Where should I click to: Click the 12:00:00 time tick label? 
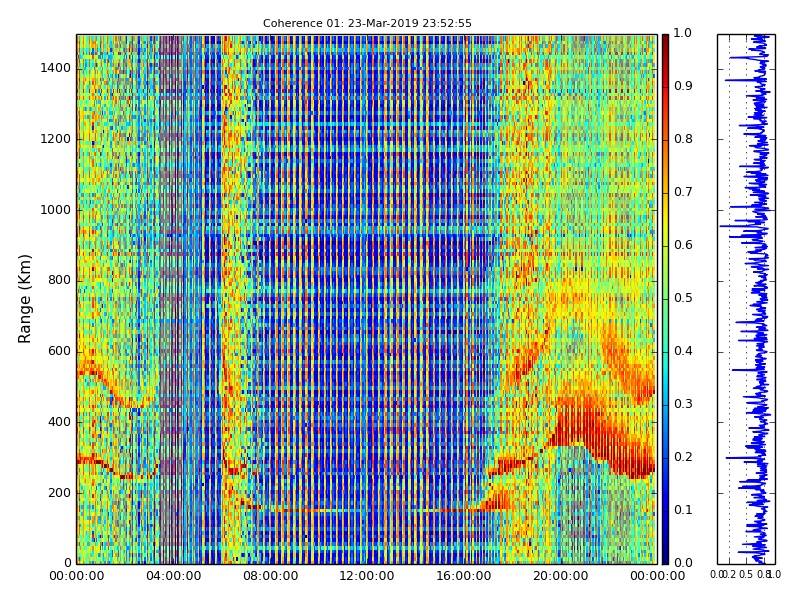tap(367, 576)
